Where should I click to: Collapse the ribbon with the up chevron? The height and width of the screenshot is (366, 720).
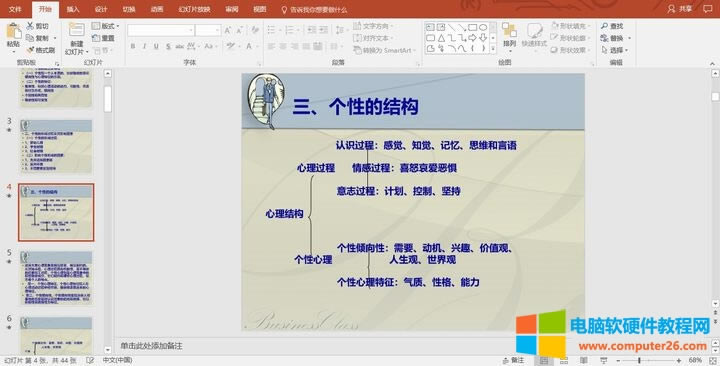(713, 64)
